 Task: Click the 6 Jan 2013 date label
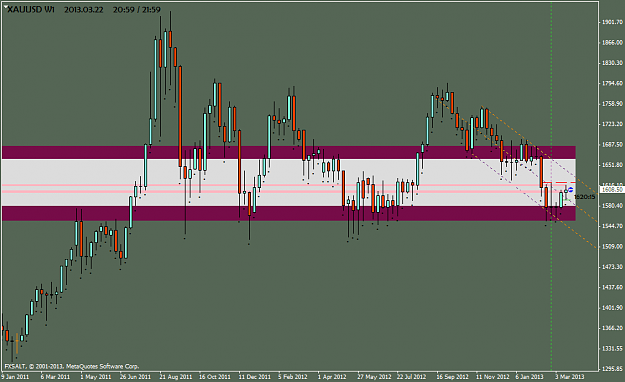(529, 377)
